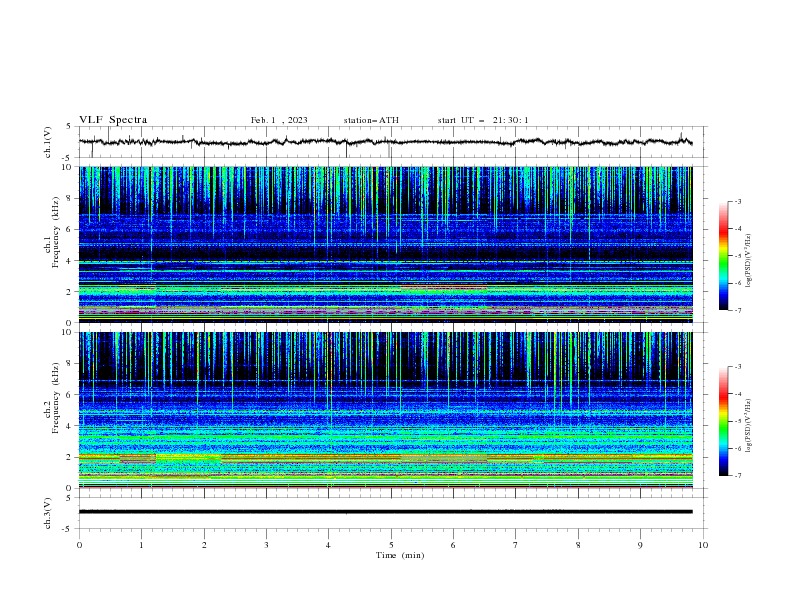
Task: Click the "4" tick on time axis
Action: [328, 545]
